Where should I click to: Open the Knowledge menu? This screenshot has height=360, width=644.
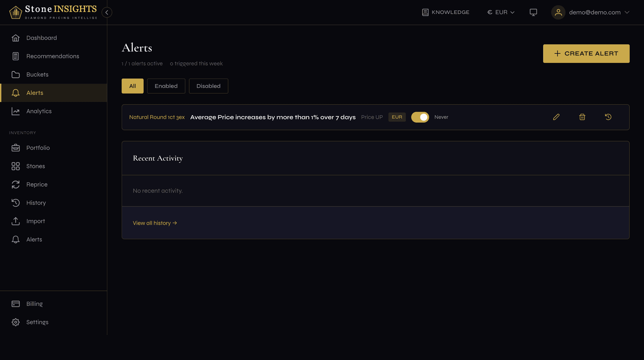click(x=445, y=12)
